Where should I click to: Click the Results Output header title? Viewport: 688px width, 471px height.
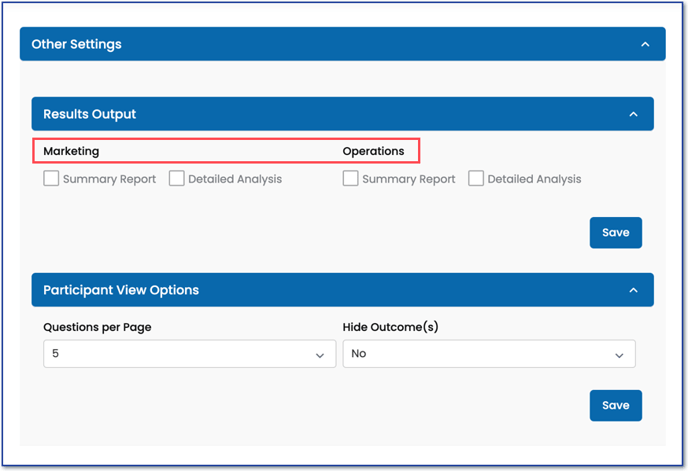pos(90,114)
